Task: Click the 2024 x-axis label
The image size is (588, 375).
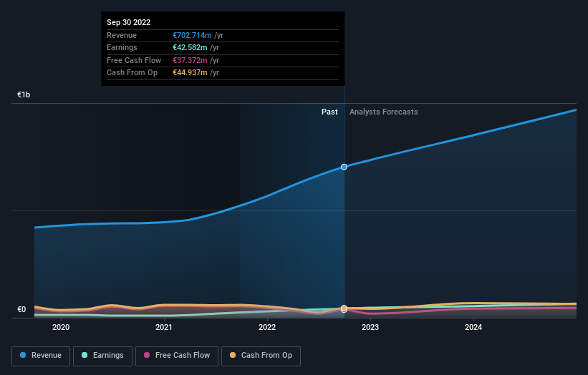Action: tap(473, 327)
